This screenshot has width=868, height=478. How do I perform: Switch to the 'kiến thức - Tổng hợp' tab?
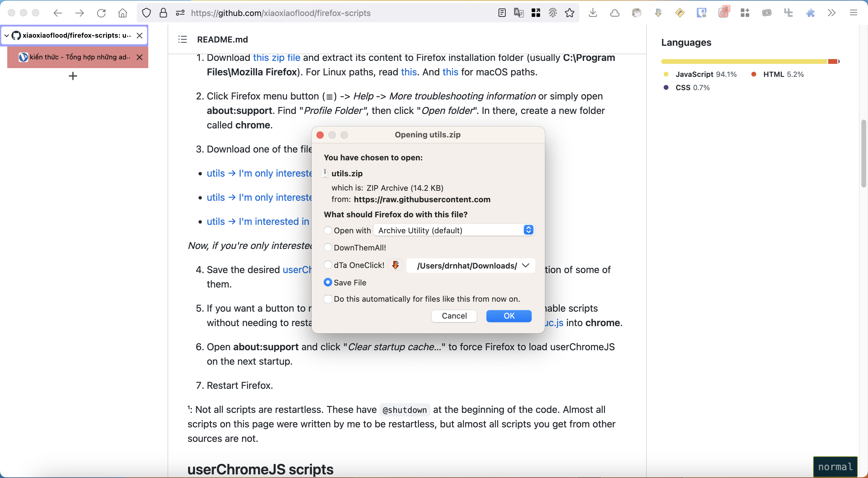click(77, 57)
